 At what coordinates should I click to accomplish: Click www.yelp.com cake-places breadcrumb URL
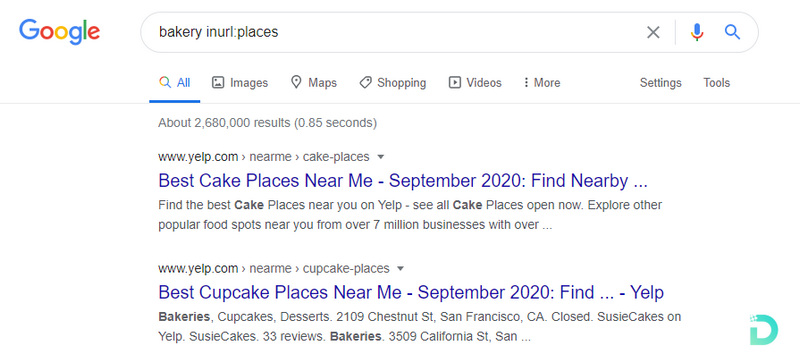click(264, 157)
